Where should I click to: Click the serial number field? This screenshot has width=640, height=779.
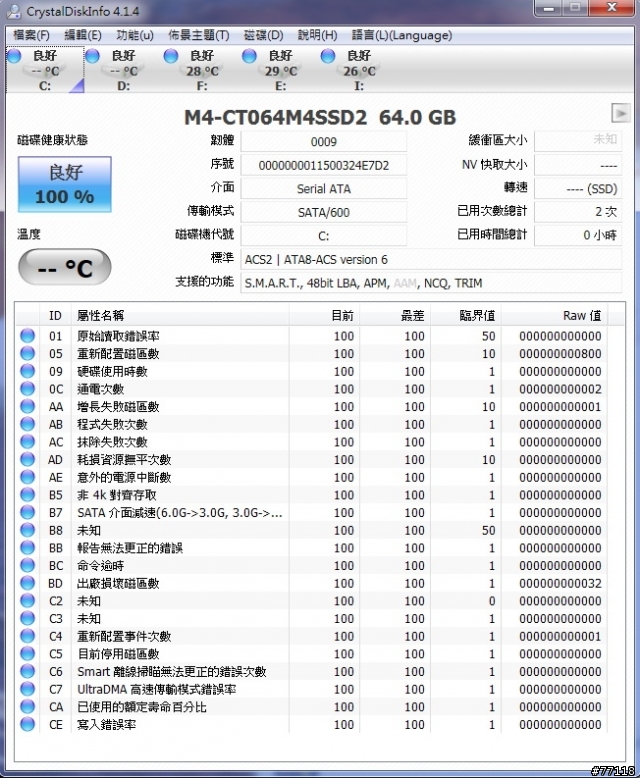[323, 165]
